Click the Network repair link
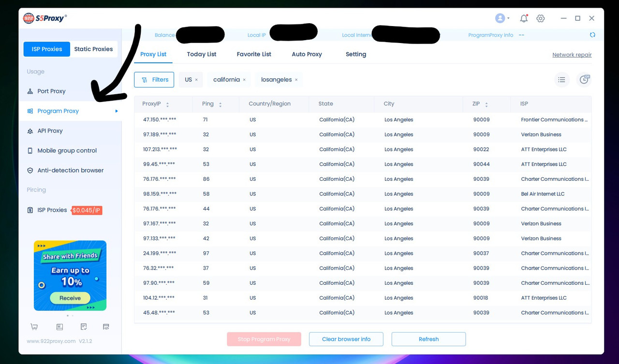This screenshot has height=364, width=619. [x=572, y=55]
